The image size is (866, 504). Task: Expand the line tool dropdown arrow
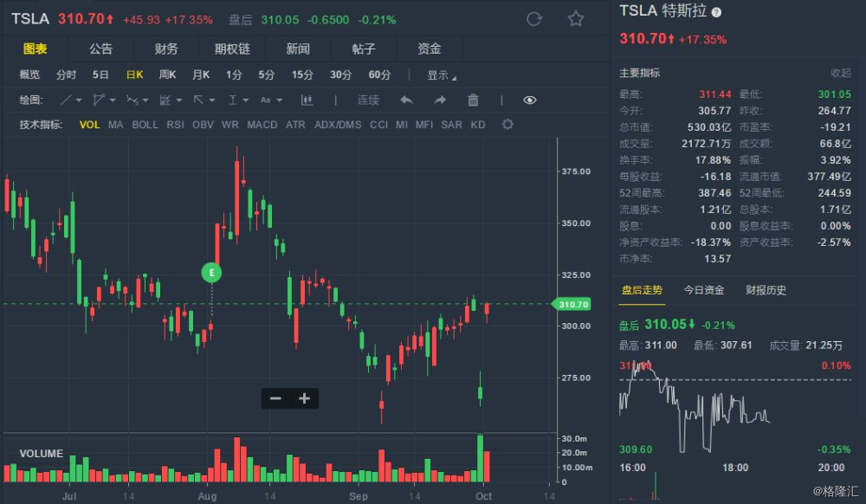click(79, 100)
